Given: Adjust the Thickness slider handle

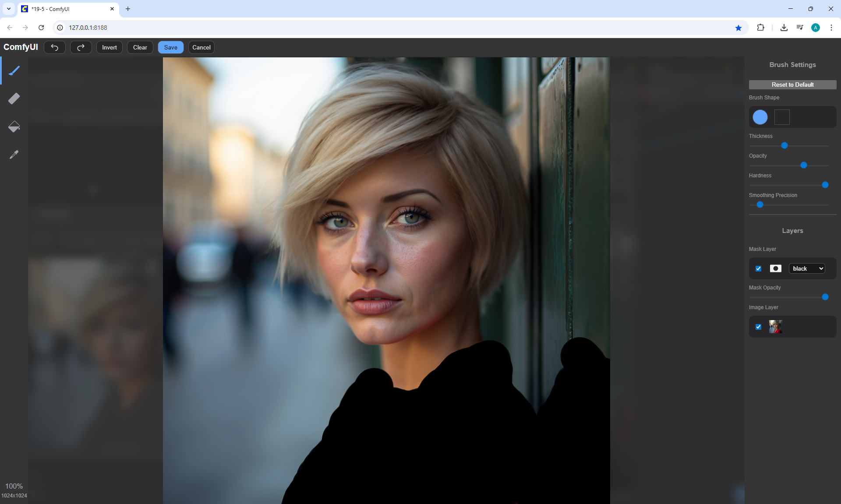Looking at the screenshot, I should pyautogui.click(x=784, y=145).
